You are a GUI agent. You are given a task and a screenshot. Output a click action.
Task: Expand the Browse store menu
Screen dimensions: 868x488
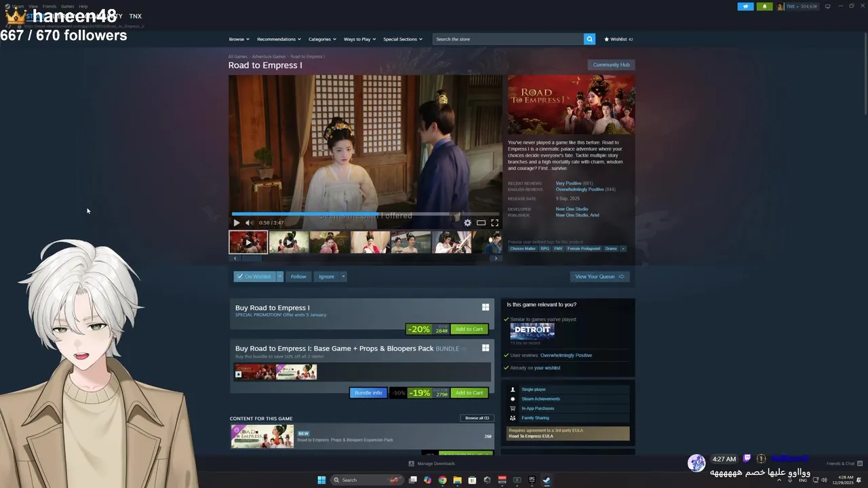pyautogui.click(x=239, y=39)
